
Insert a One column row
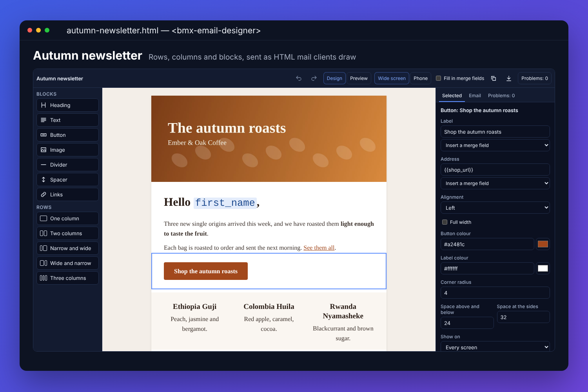tap(67, 218)
